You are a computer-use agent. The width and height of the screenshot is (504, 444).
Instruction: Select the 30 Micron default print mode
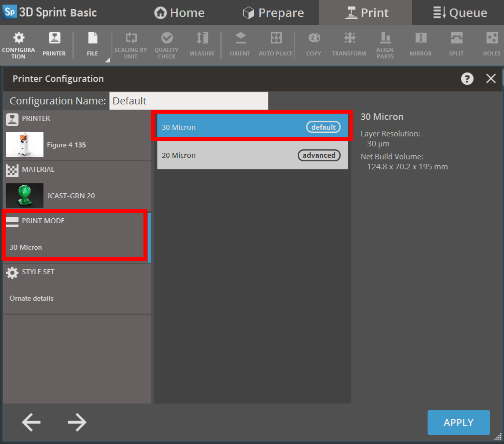252,127
